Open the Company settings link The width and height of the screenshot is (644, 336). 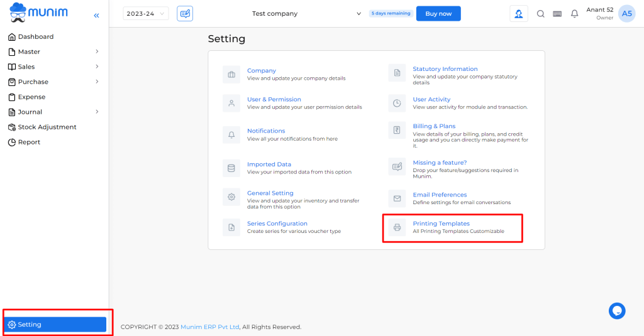pos(261,70)
